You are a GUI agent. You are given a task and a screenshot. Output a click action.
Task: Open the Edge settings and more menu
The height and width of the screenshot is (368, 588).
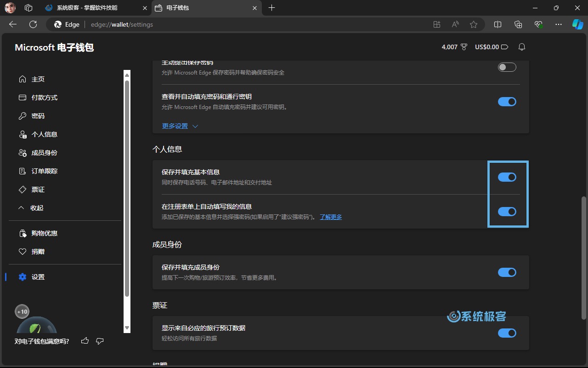pos(559,24)
